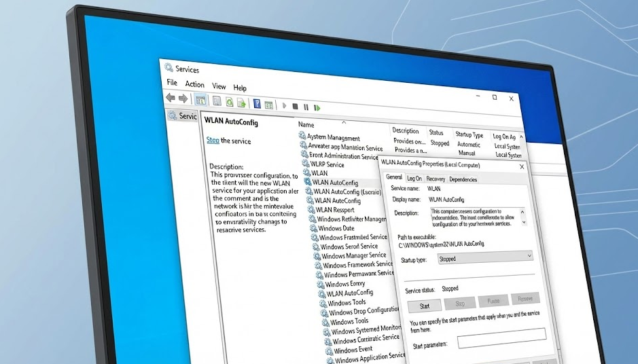This screenshot has width=638, height=364.
Task: Open the Properties sheet toolbar icon
Action: pyautogui.click(x=217, y=101)
